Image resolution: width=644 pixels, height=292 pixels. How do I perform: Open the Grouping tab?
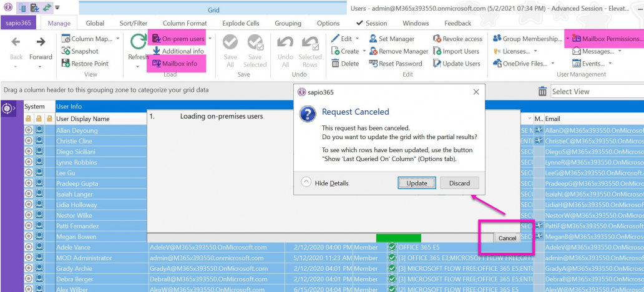(x=288, y=24)
